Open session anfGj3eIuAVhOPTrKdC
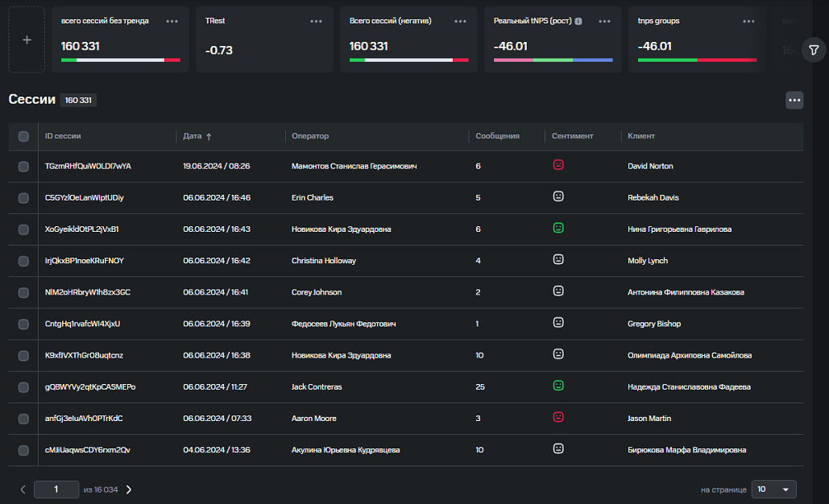 click(x=84, y=419)
